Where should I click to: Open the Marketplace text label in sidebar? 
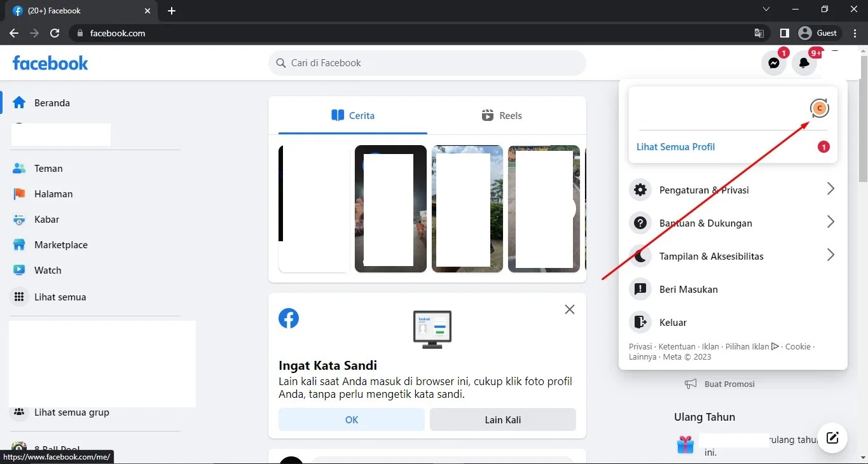(61, 245)
